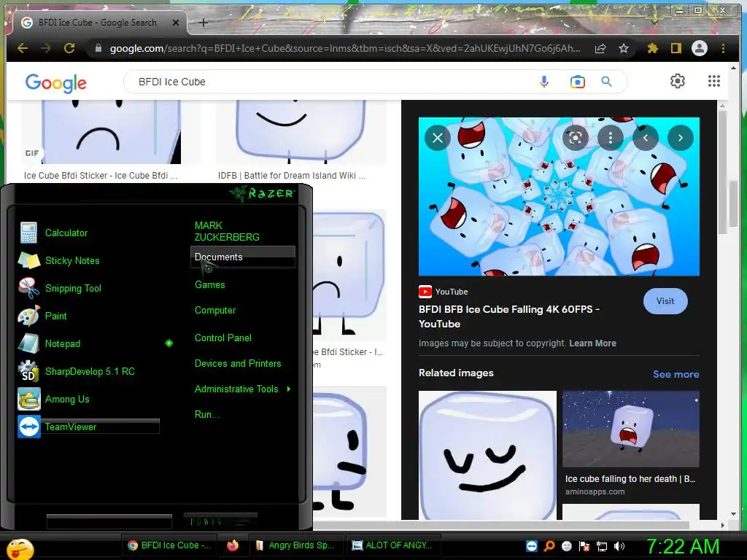
Task: Close the image preview panel
Action: click(438, 138)
